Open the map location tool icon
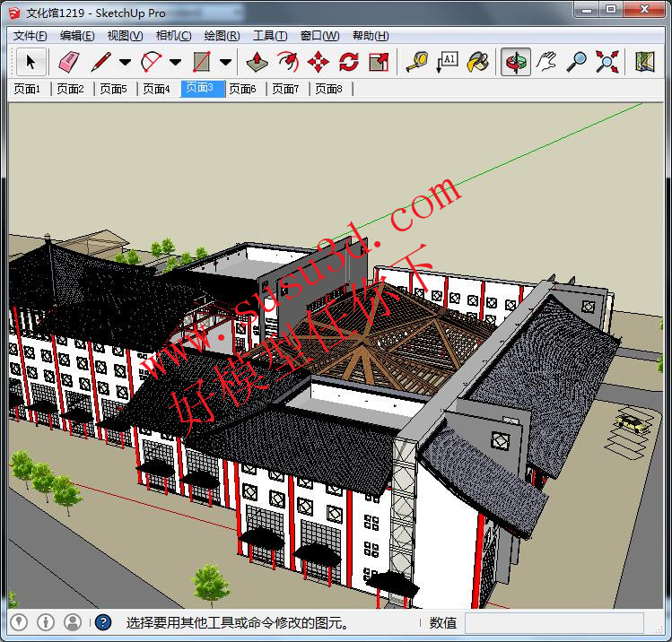This screenshot has height=642, width=672. (645, 62)
